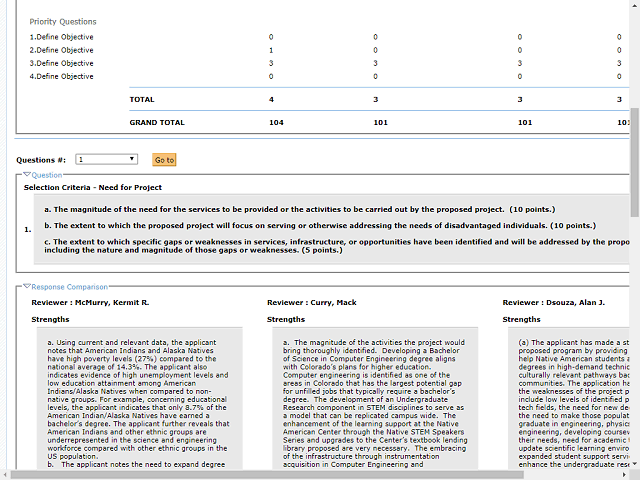The width and height of the screenshot is (640, 480).
Task: Click the Selection Criteria - Need for Project heading
Action: click(x=93, y=187)
